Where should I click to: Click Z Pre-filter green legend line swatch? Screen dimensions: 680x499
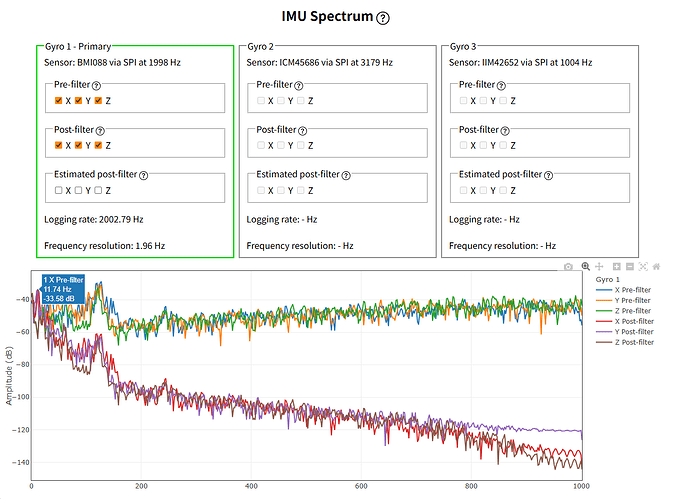(602, 310)
